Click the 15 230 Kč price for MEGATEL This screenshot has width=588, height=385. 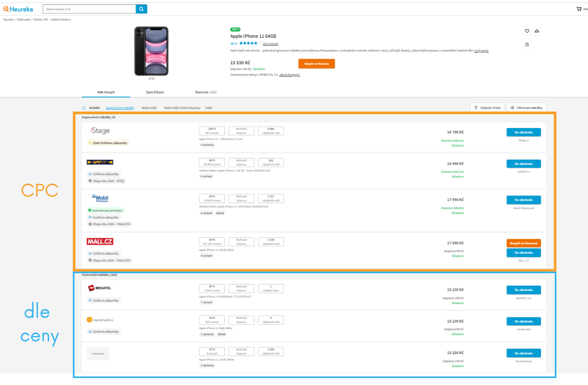point(455,289)
